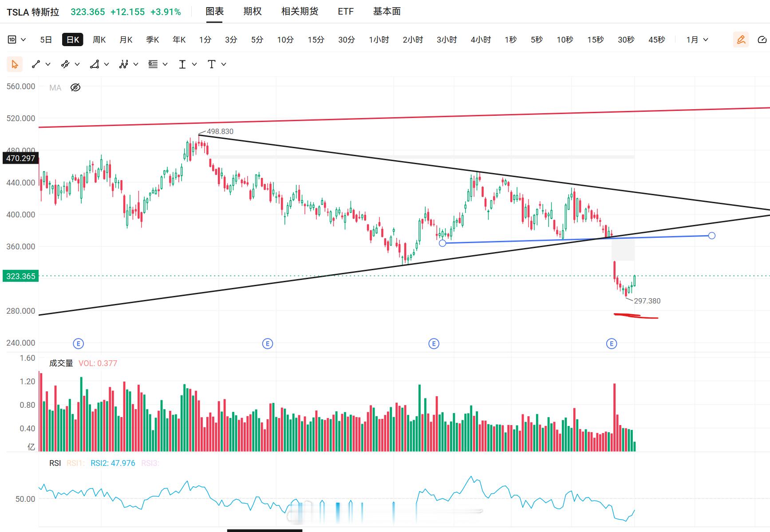770x532 pixels.
Task: Click the rightmost earnings E marker
Action: (612, 343)
